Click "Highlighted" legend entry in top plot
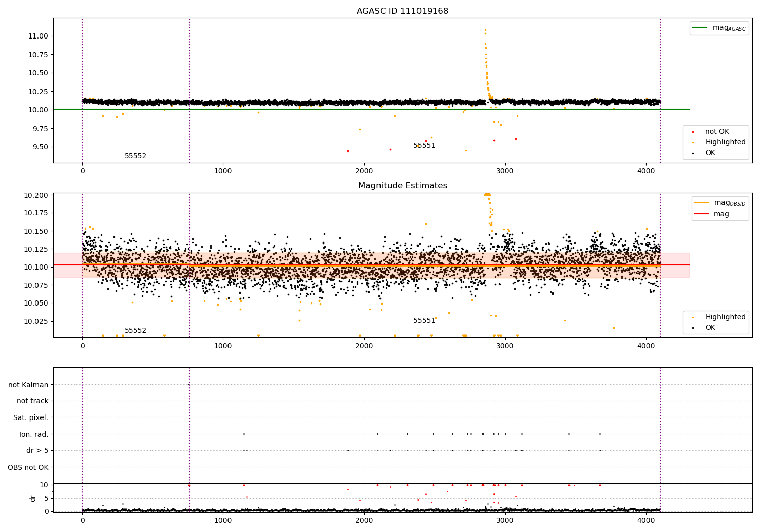The image size is (760, 532). 726,142
